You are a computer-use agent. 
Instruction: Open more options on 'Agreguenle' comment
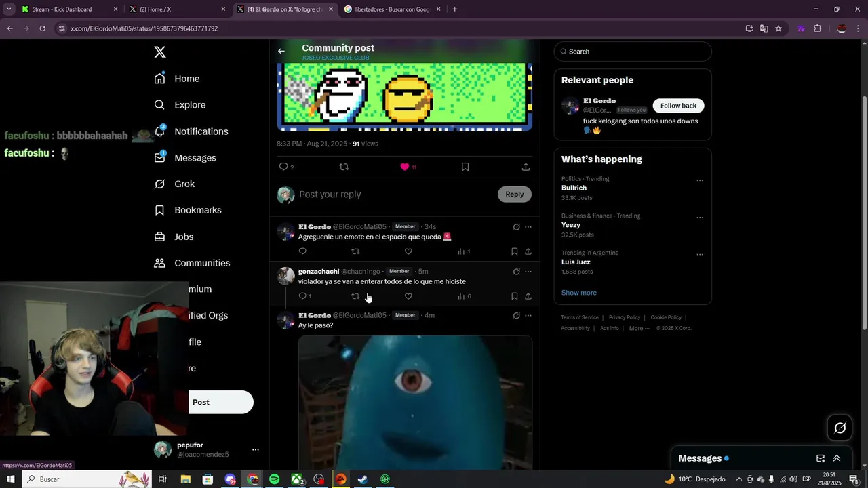[528, 227]
